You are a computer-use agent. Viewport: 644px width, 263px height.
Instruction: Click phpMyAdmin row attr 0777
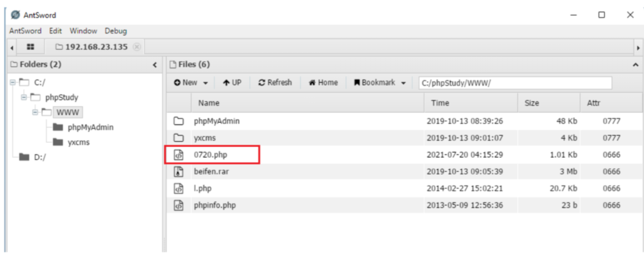[x=612, y=121]
